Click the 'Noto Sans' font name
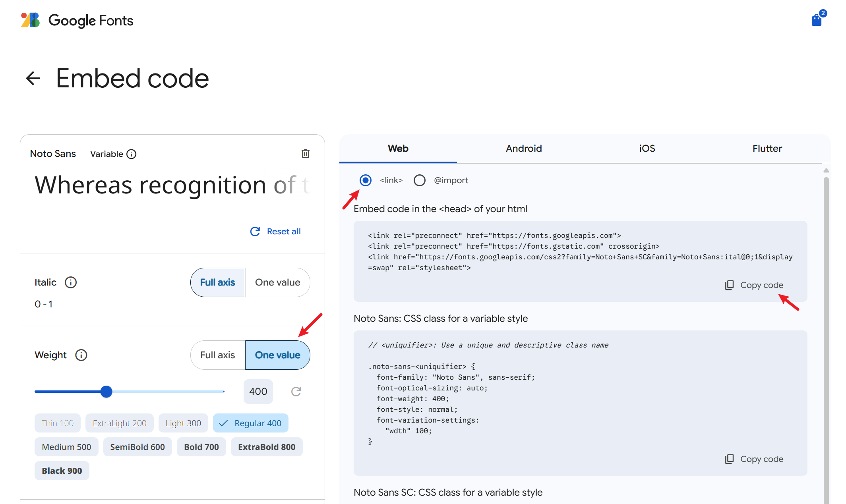 pos(53,154)
